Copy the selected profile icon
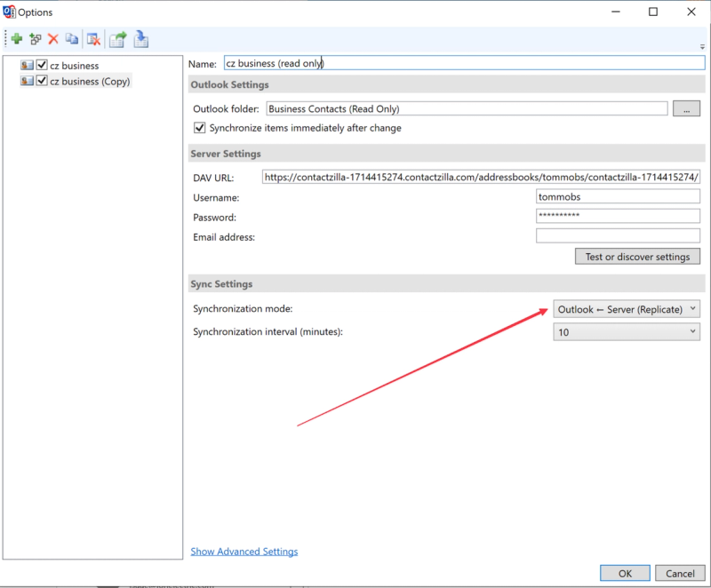This screenshot has height=588, width=711. (72, 39)
